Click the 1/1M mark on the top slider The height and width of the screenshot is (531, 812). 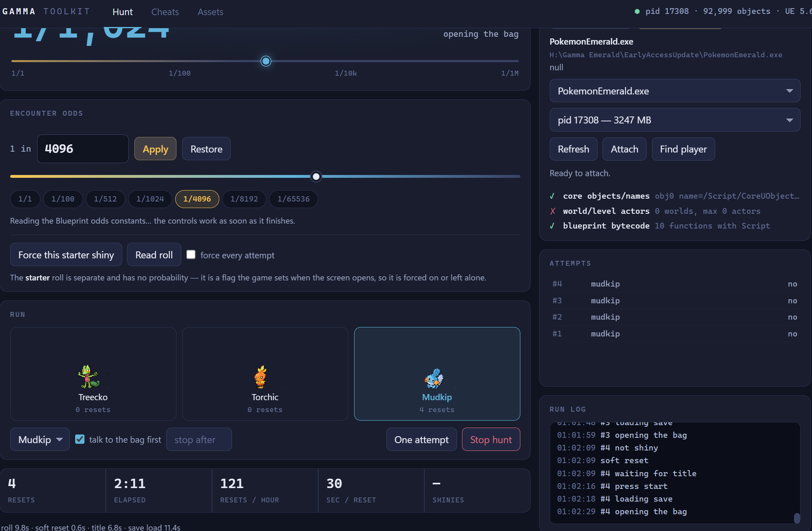510,73
